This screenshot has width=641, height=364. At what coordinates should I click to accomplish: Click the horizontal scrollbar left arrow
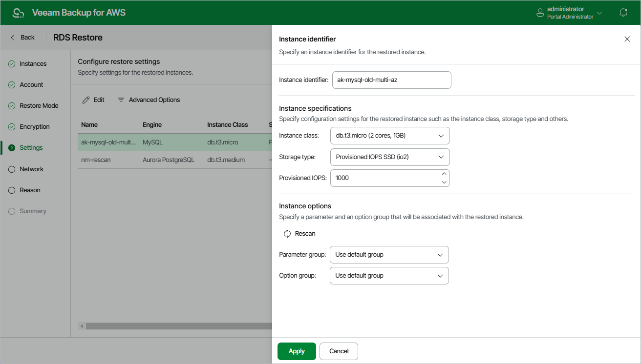82,326
